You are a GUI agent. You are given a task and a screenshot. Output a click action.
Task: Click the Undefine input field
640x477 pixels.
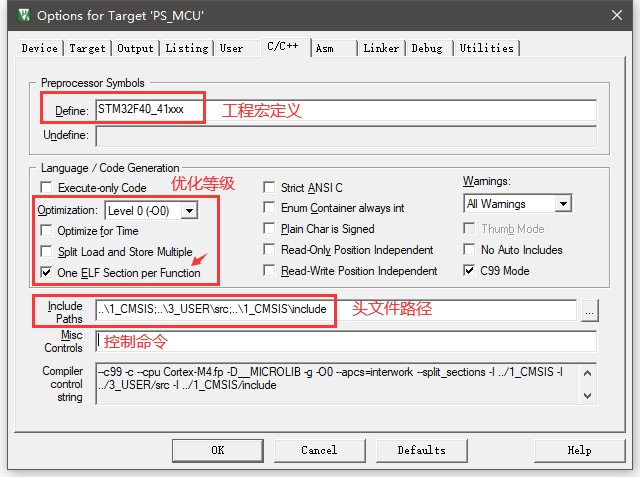click(346, 136)
